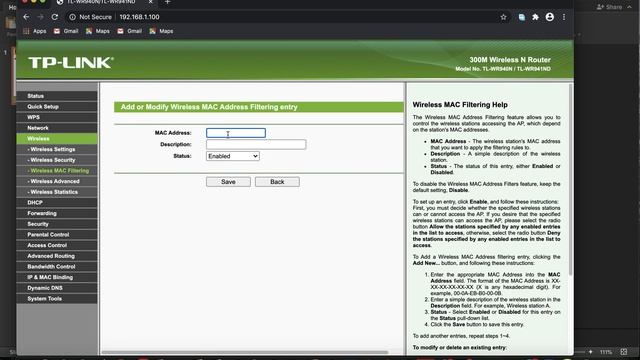Open the System Tools menu item

57,298
